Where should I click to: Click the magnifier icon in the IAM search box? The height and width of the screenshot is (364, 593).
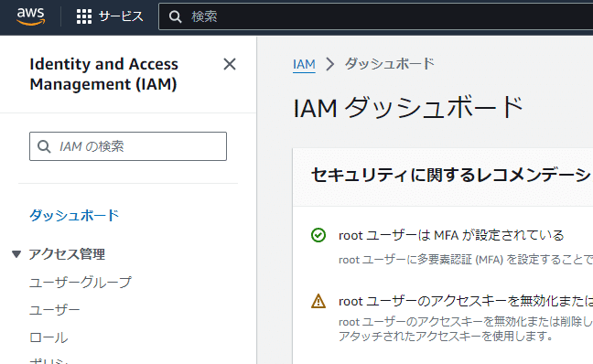[44, 146]
